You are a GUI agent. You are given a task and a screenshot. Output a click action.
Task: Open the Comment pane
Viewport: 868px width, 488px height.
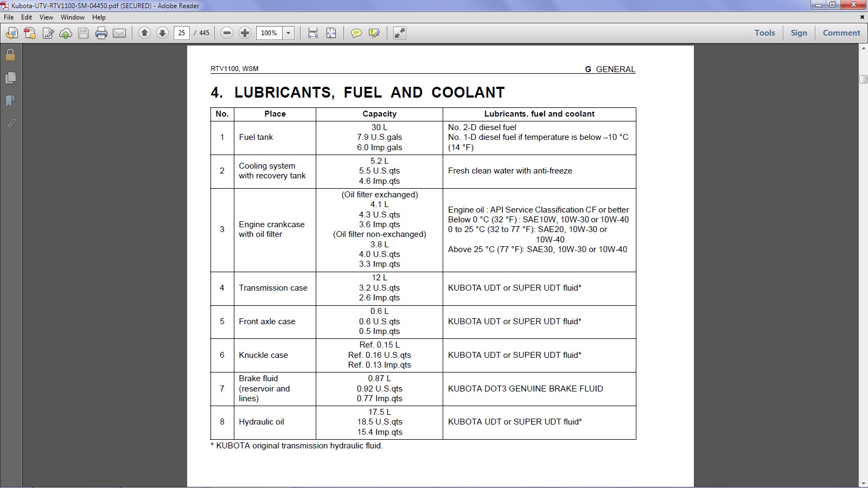point(841,33)
